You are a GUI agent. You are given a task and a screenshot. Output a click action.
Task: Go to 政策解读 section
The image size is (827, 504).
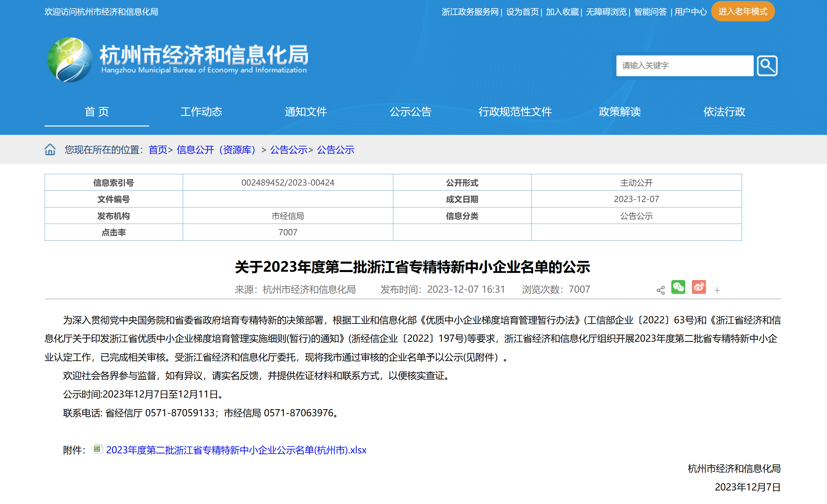[x=620, y=112]
